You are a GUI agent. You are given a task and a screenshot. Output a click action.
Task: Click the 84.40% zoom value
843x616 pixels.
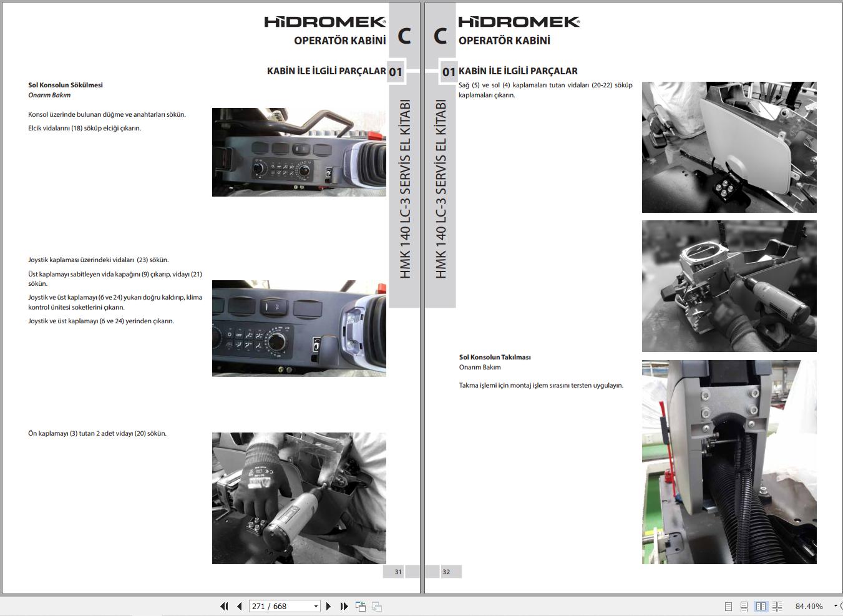[x=809, y=606]
